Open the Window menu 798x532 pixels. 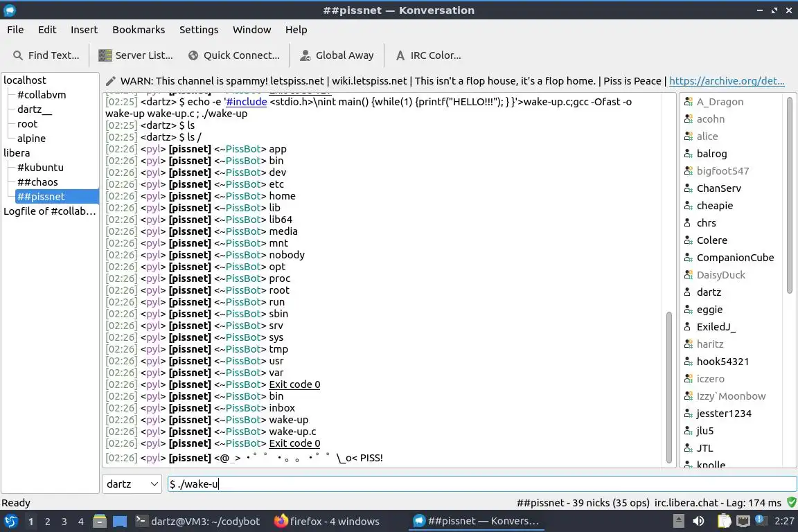[x=252, y=30]
